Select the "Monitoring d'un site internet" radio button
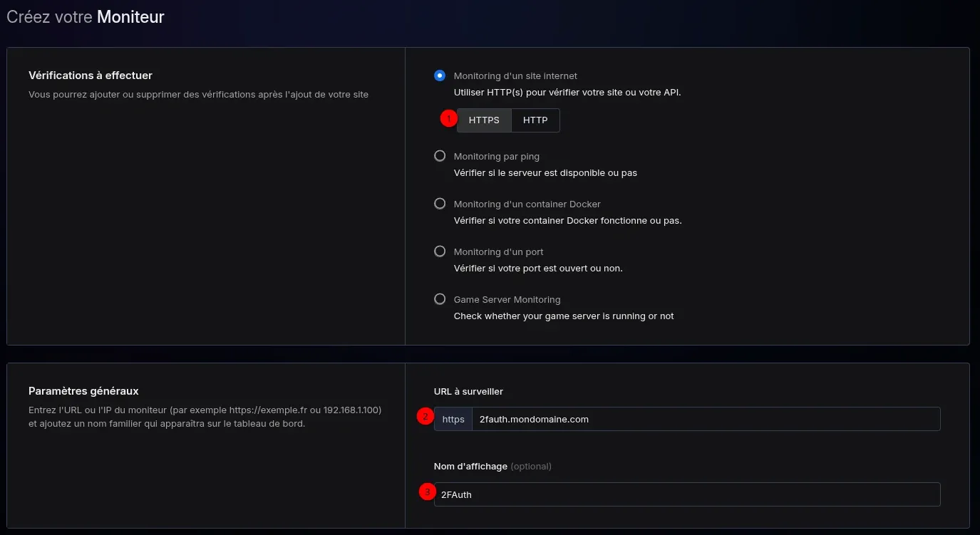The height and width of the screenshot is (535, 980). [x=440, y=76]
